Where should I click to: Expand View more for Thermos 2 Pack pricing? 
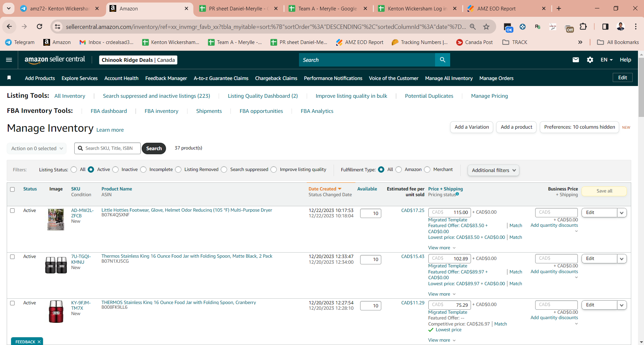click(x=442, y=294)
